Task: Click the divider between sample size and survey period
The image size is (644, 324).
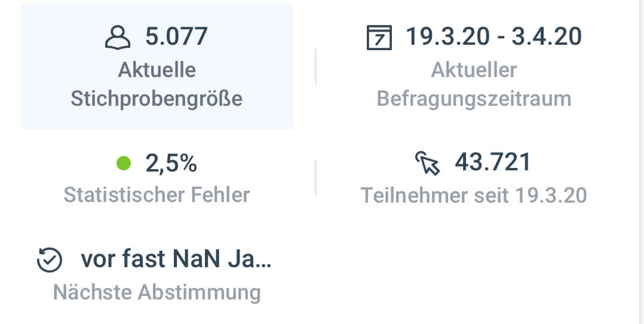Action: coord(315,66)
